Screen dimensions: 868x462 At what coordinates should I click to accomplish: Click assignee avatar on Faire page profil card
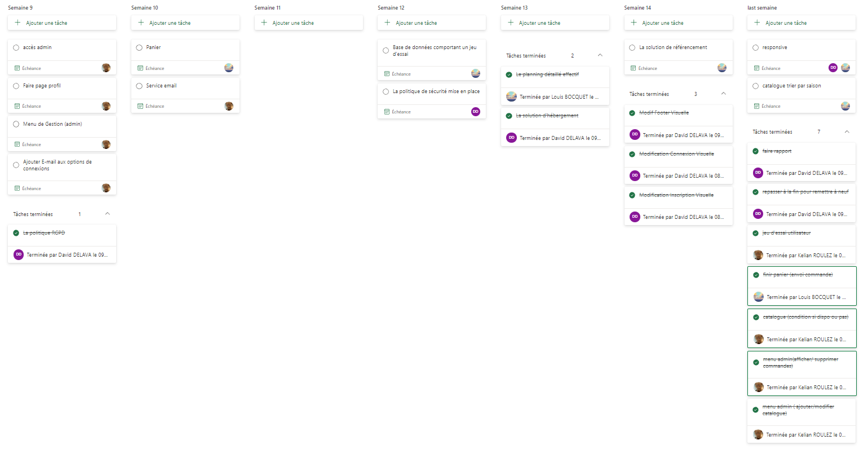click(x=106, y=106)
